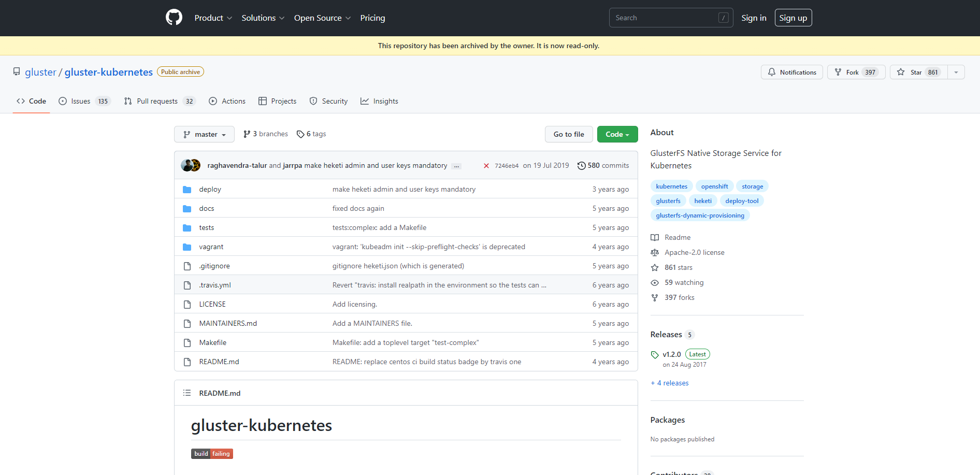Click the docs folder icon
Viewport: 980px width, 475px height.
coord(187,209)
